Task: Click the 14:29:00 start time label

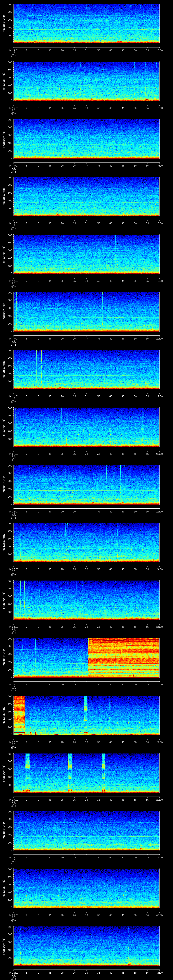Action: [13, 915]
